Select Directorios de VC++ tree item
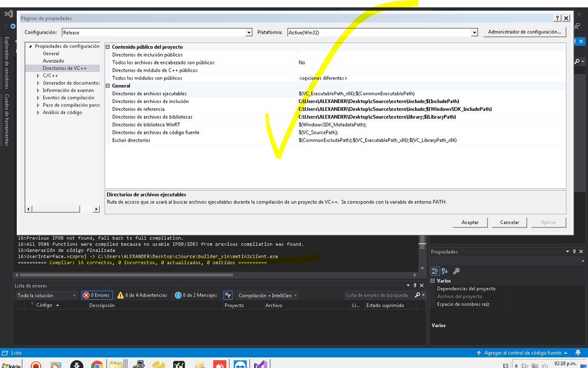Screen dimensions: 588x368 (64, 69)
